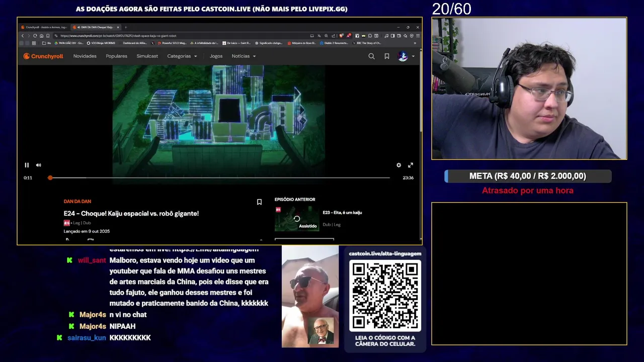
Task: Expand the Categorias dropdown
Action: (182, 56)
